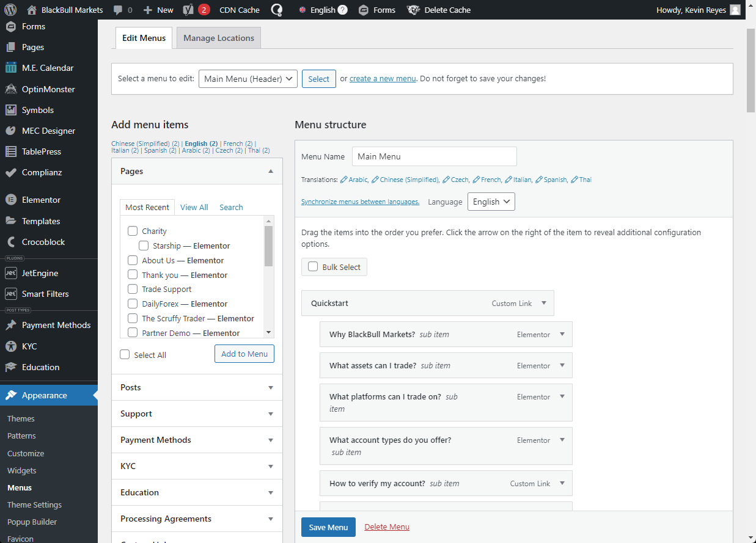Open Templates folder icon
This screenshot has width=756, height=543.
pos(10,221)
